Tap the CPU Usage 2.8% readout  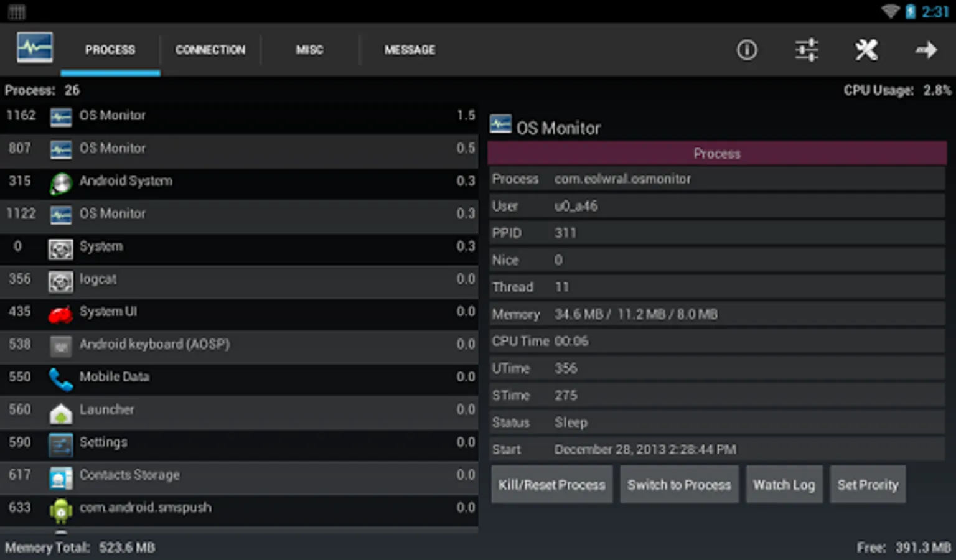click(x=897, y=90)
